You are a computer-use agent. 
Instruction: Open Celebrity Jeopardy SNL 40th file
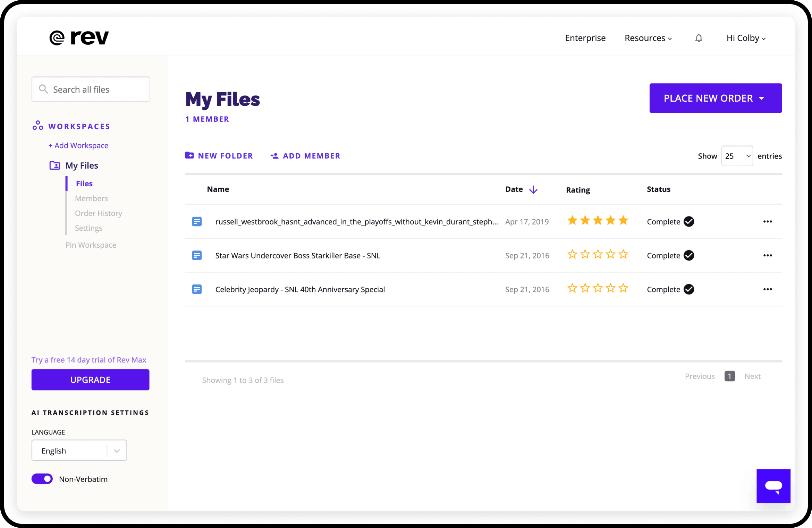300,289
